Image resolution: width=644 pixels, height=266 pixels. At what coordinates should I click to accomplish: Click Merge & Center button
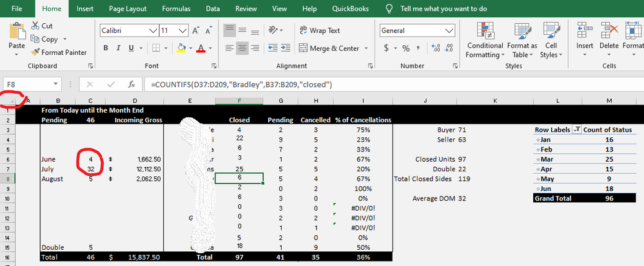(x=329, y=48)
